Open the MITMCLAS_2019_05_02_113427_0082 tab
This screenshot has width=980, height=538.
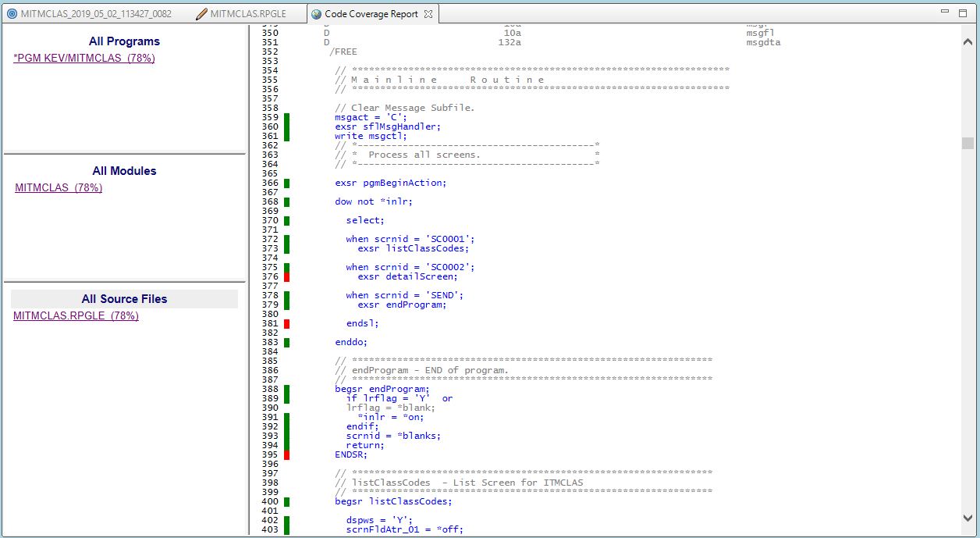point(95,14)
